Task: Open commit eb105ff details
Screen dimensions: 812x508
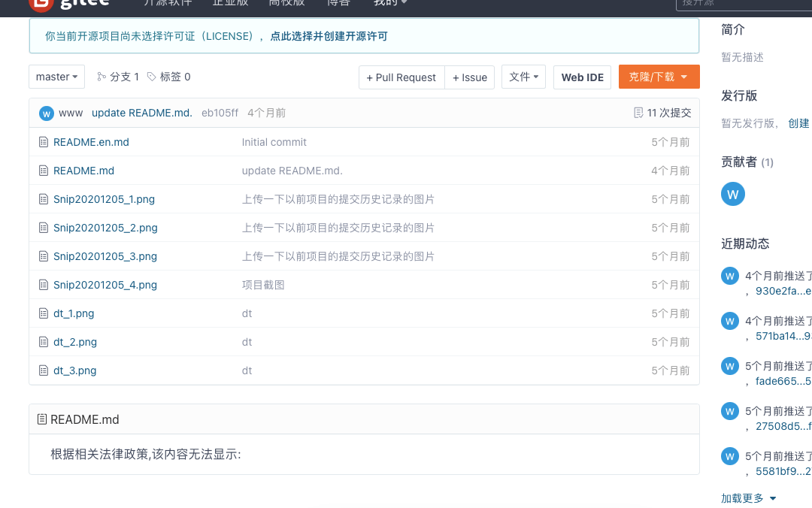Action: pyautogui.click(x=220, y=112)
